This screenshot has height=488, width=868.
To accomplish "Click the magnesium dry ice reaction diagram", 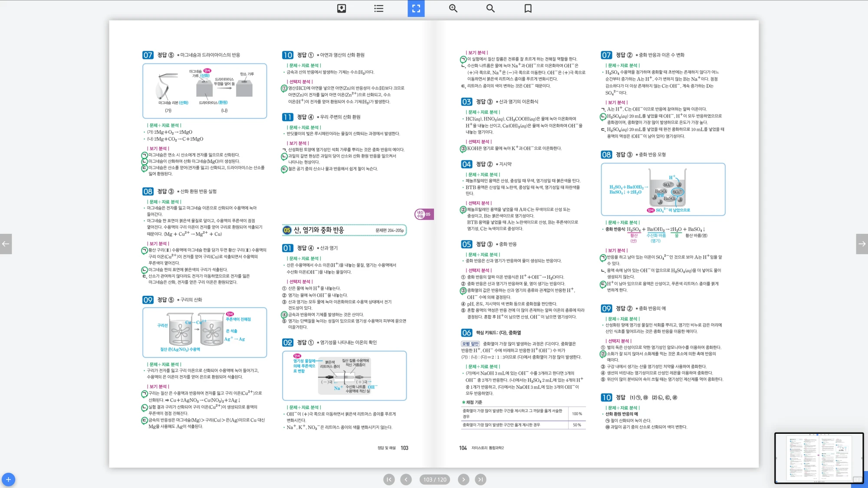I will tap(204, 91).
